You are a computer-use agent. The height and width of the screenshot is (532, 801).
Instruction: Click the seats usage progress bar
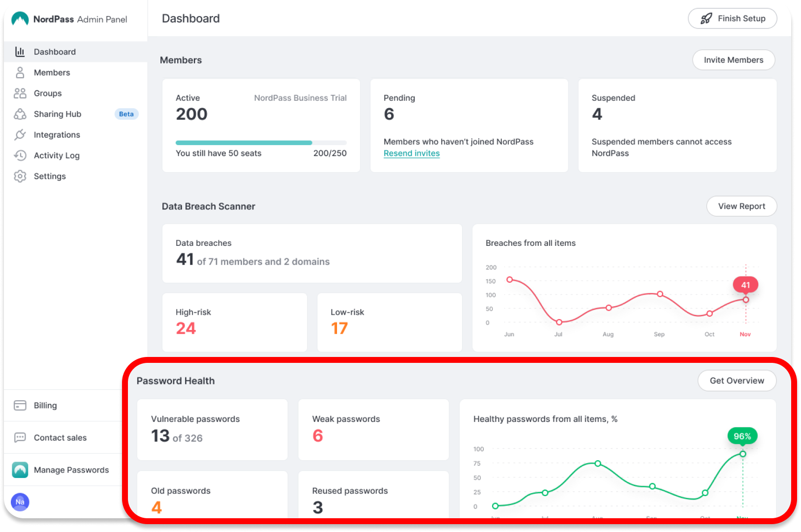coord(261,143)
